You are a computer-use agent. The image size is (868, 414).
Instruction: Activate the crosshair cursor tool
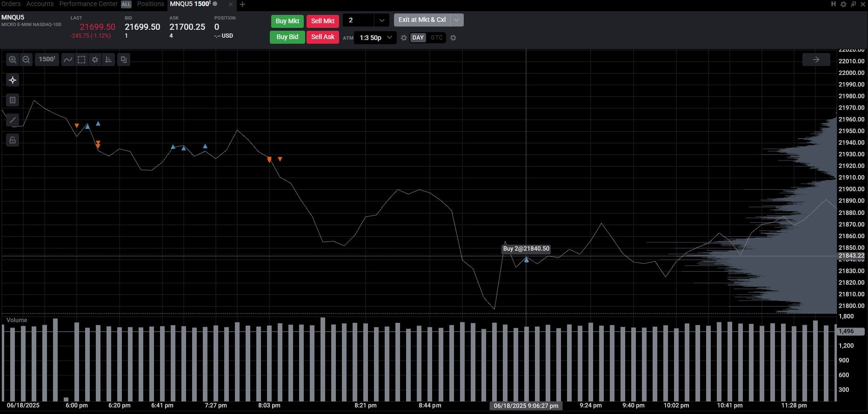(13, 80)
